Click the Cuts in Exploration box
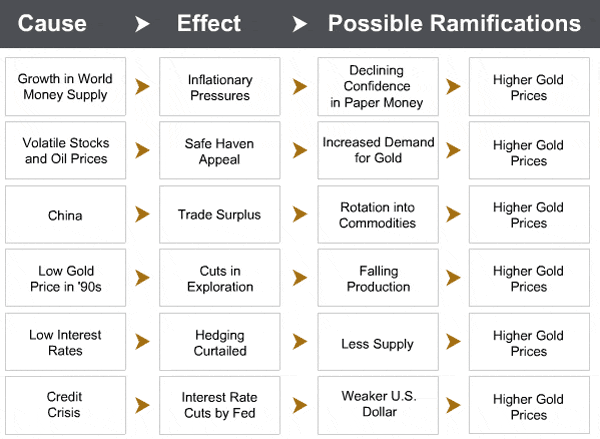 click(x=220, y=278)
